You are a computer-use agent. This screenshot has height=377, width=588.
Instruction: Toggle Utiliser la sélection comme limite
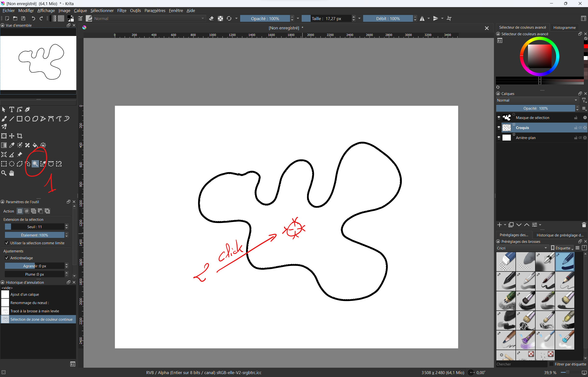[7, 243]
